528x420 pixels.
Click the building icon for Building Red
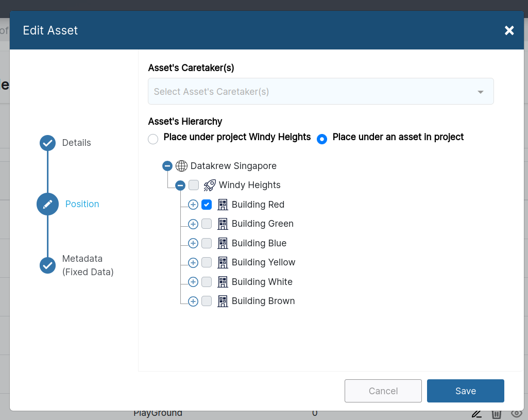click(223, 205)
